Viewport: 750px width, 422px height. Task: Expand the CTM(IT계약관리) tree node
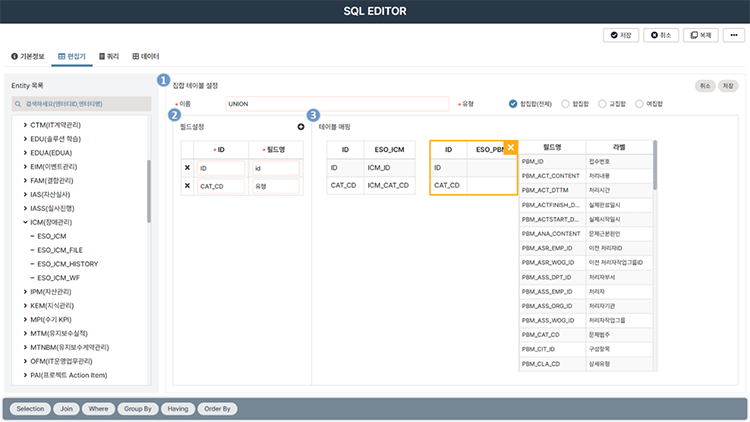(x=25, y=125)
